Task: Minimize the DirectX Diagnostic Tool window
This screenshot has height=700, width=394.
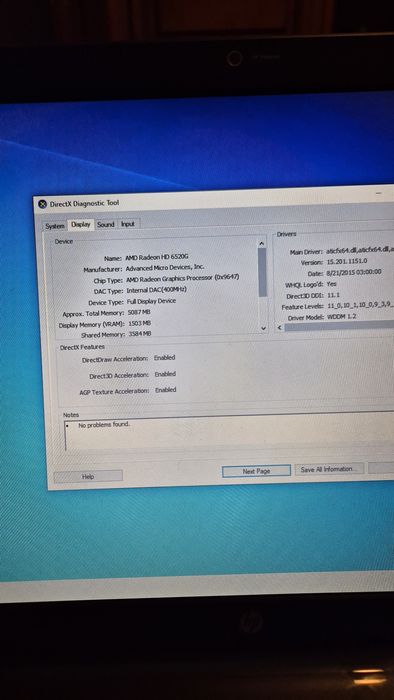Action: (379, 193)
